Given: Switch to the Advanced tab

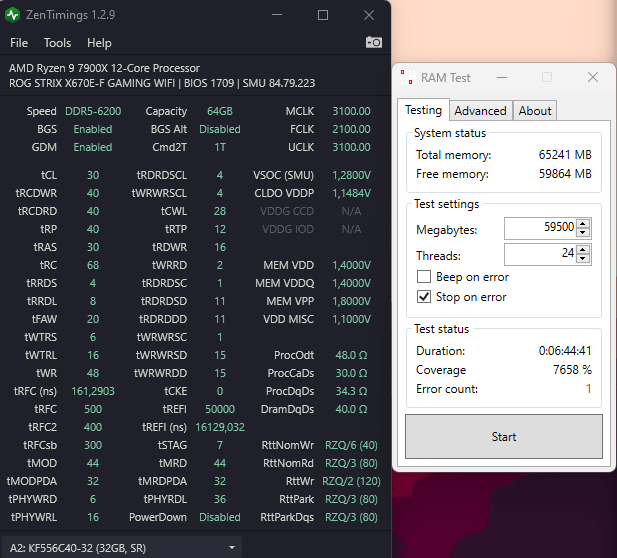Looking at the screenshot, I should click(480, 111).
